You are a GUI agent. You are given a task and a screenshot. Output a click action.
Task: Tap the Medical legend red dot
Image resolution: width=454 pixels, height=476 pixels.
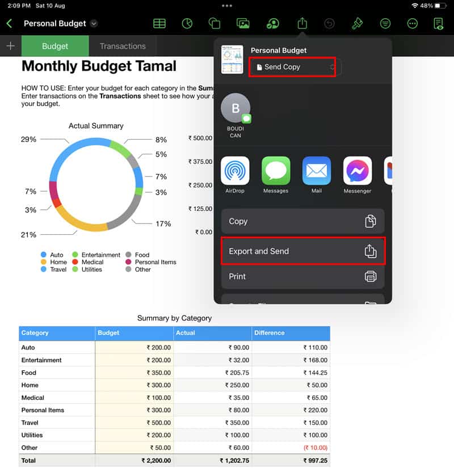click(75, 262)
